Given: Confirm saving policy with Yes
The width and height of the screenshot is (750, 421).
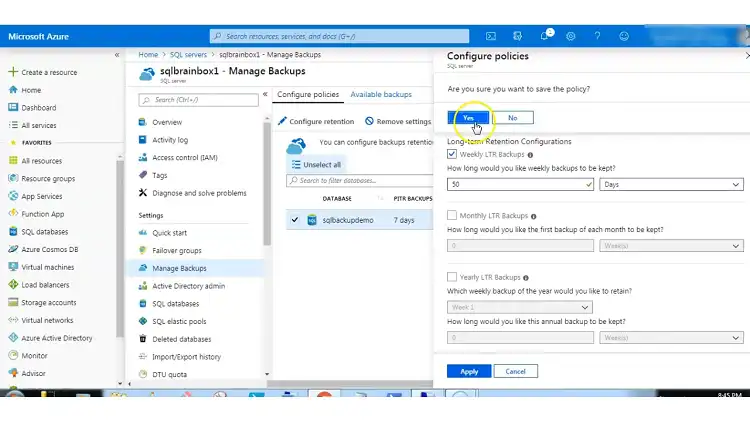Looking at the screenshot, I should [x=468, y=118].
